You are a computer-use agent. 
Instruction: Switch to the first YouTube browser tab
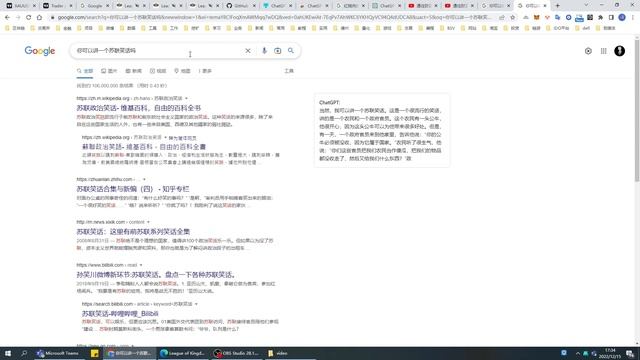(x=423, y=6)
